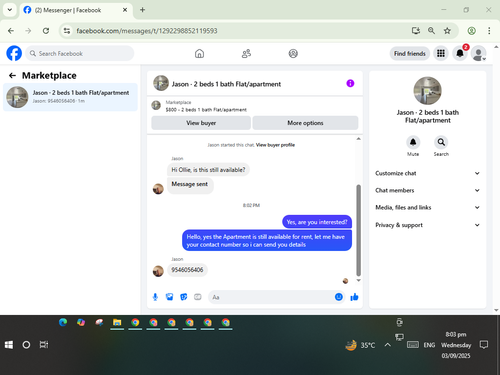Click the Find friends button

click(410, 53)
